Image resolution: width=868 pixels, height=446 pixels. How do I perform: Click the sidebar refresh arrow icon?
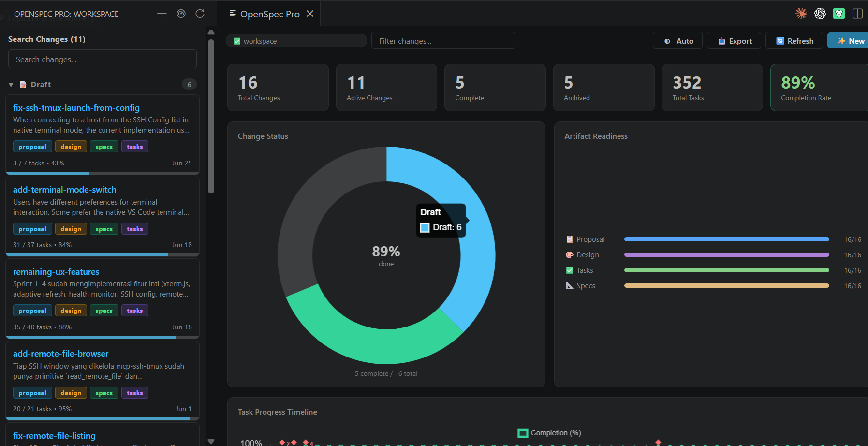coord(200,14)
